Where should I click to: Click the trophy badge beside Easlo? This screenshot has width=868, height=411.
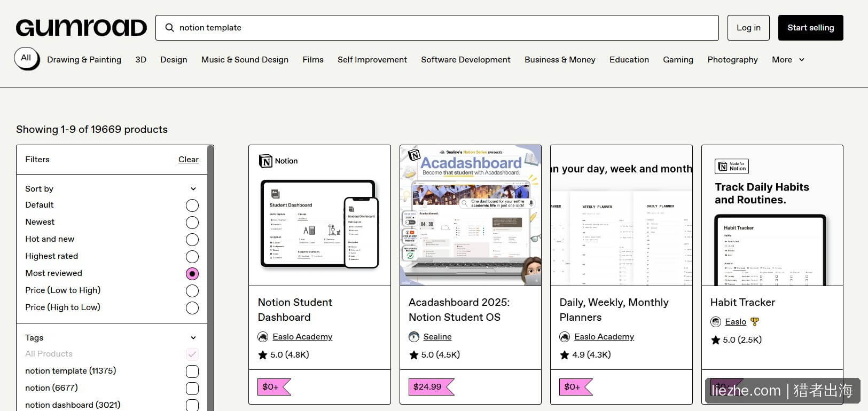(x=755, y=322)
